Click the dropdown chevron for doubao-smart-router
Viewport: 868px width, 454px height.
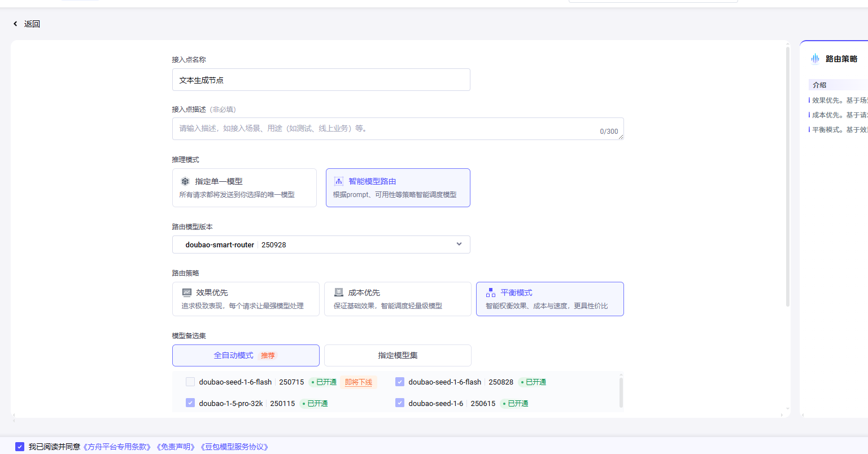pos(459,245)
